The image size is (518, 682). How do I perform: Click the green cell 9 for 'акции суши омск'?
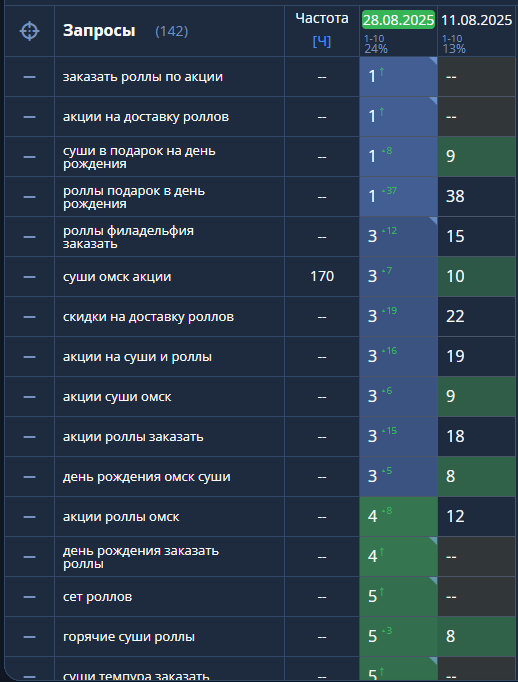point(477,397)
